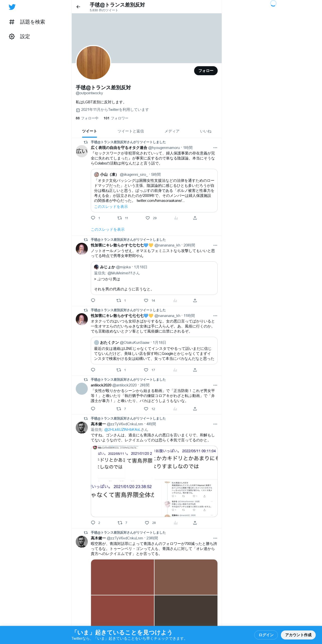Viewport: 322px width, 644px height.
Task: Open the 設定 settings gear
Action: coord(12,37)
